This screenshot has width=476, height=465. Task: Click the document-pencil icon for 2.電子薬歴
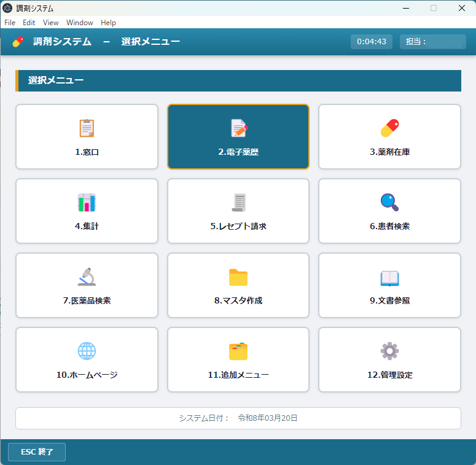(239, 128)
